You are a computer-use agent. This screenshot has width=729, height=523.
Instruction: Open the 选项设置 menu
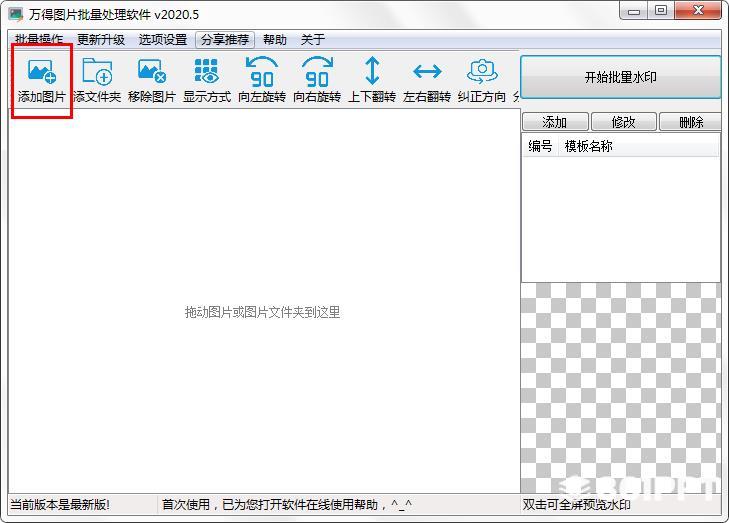point(163,40)
